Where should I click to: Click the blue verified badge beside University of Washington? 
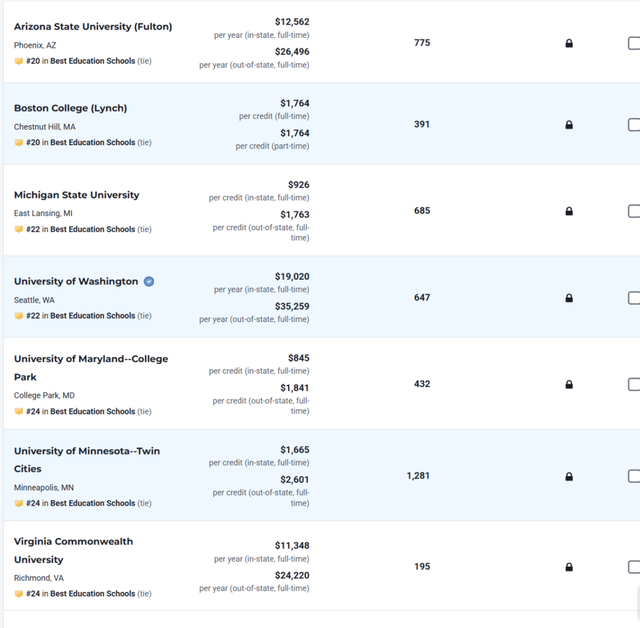point(149,282)
